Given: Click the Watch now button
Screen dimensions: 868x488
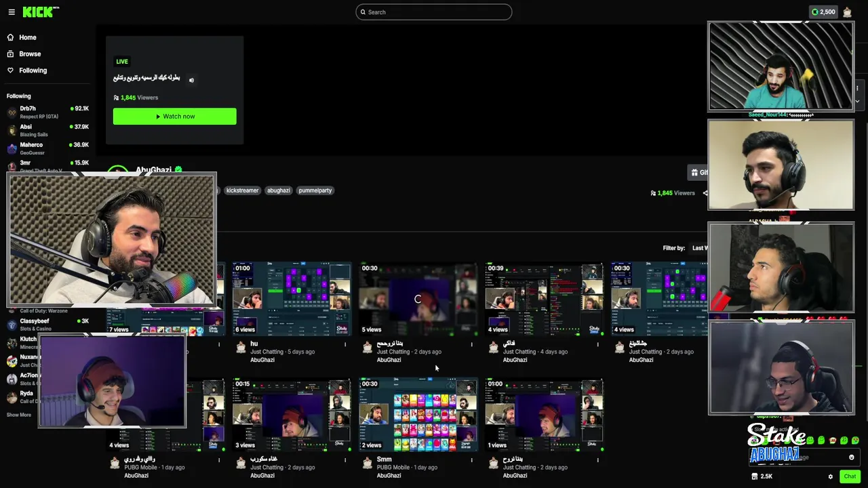Looking at the screenshot, I should pos(175,117).
